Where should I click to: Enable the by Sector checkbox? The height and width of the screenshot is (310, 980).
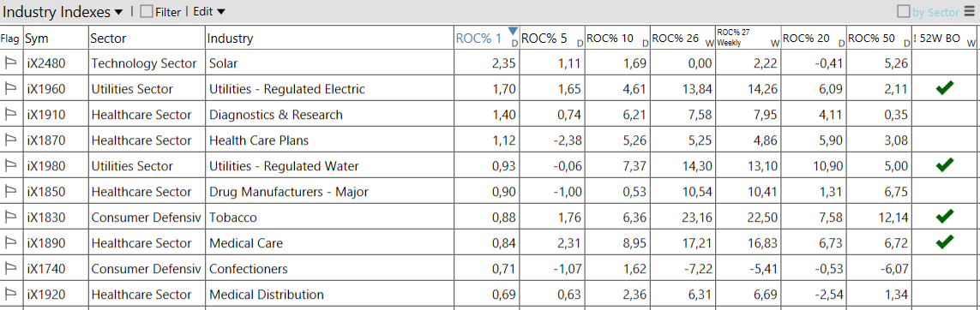(x=903, y=12)
